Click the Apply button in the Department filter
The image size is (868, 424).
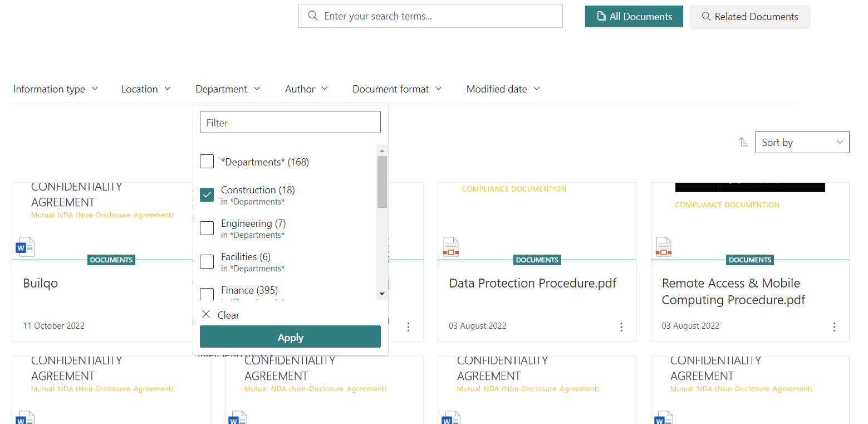click(290, 337)
